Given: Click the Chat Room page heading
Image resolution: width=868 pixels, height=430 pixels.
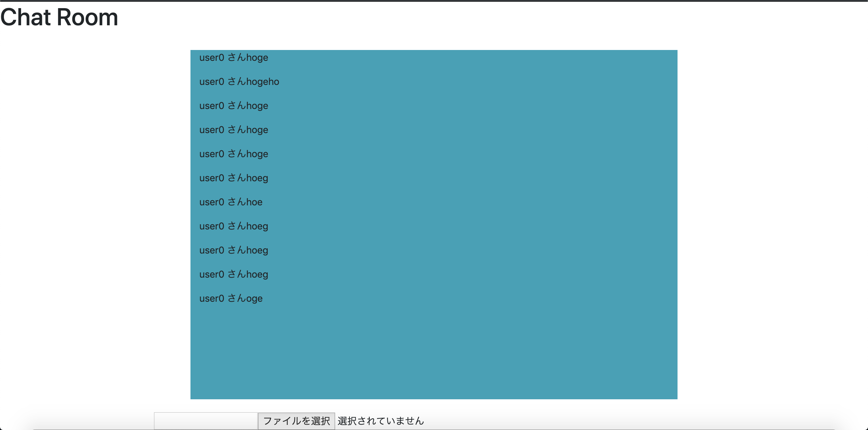Looking at the screenshot, I should [x=59, y=17].
